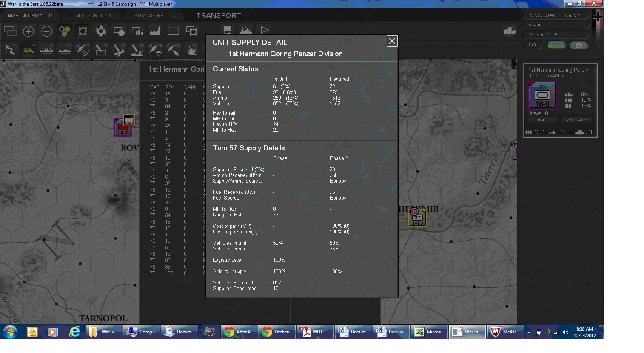Open the ADMINISTRATION tab

coord(154,15)
